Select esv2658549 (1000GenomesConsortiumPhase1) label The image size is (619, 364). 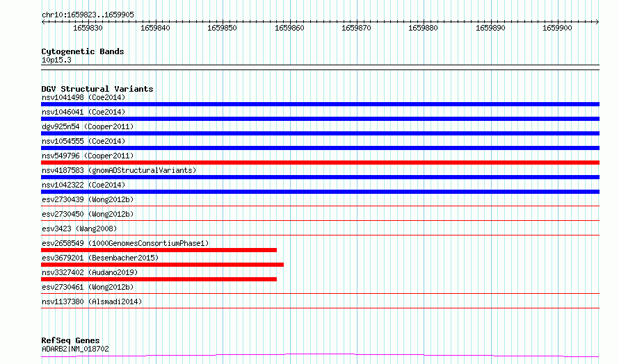(x=125, y=243)
